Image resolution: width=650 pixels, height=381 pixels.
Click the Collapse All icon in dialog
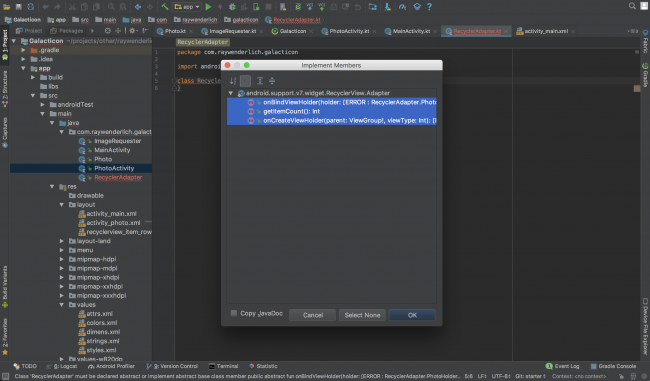272,81
